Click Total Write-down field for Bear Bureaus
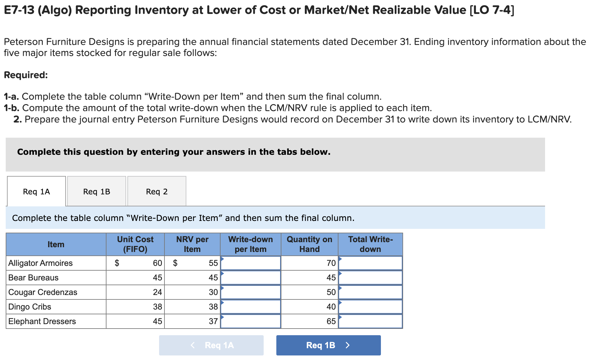 370,278
